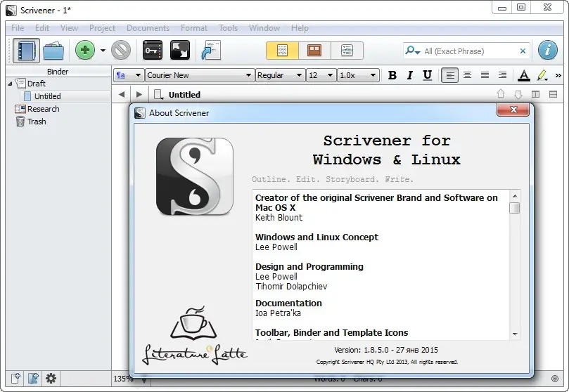Open the Edit menu
Image resolution: width=569 pixels, height=392 pixels.
[x=42, y=28]
